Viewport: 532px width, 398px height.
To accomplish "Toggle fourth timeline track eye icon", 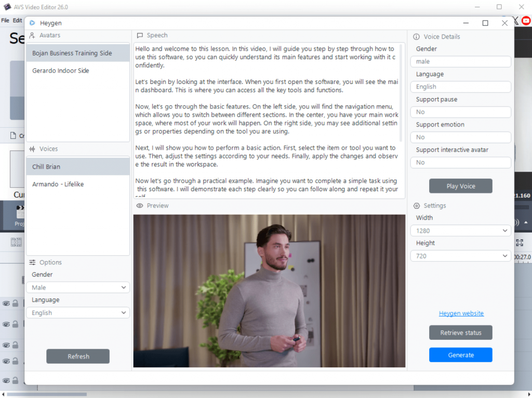I will (6, 361).
